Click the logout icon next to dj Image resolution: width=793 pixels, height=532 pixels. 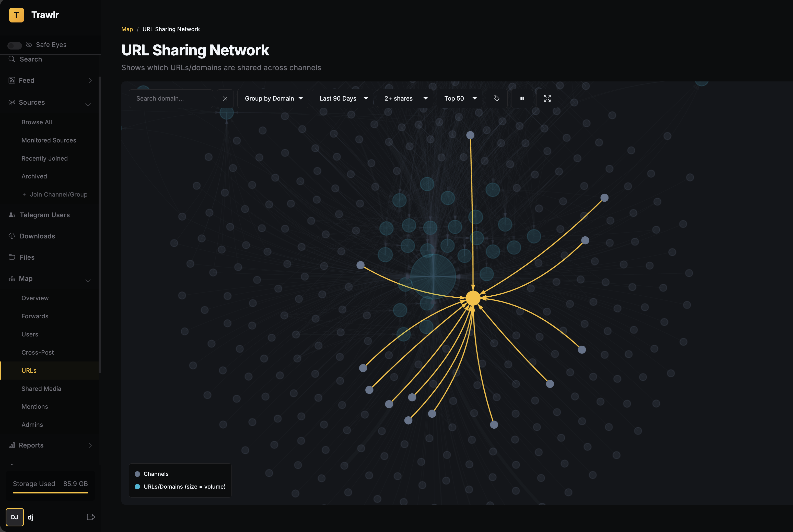click(x=91, y=517)
